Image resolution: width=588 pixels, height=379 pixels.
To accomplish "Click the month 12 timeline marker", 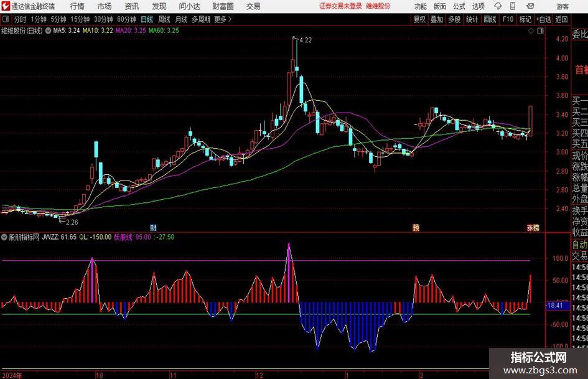I will pos(259,375).
